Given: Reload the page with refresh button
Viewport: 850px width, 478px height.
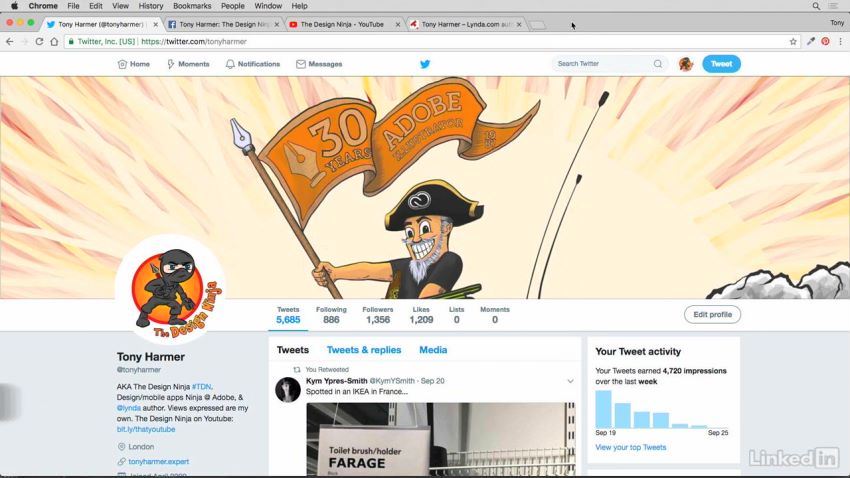Looking at the screenshot, I should [x=39, y=42].
